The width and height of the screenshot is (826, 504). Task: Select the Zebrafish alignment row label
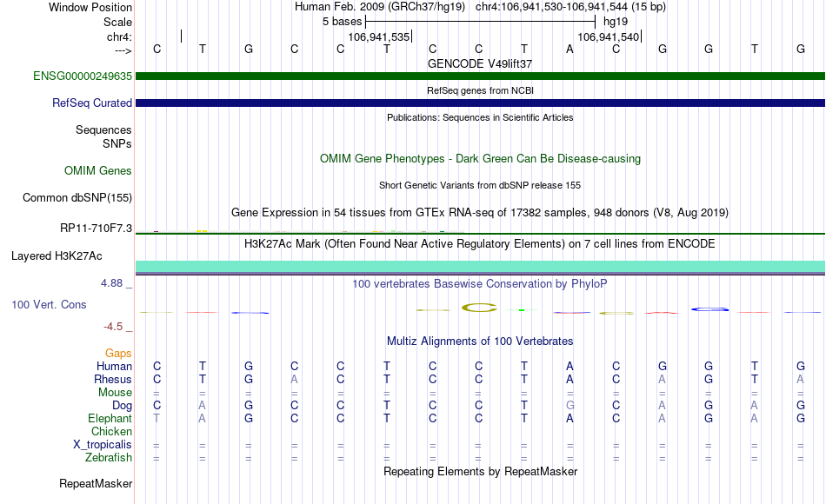click(x=109, y=457)
